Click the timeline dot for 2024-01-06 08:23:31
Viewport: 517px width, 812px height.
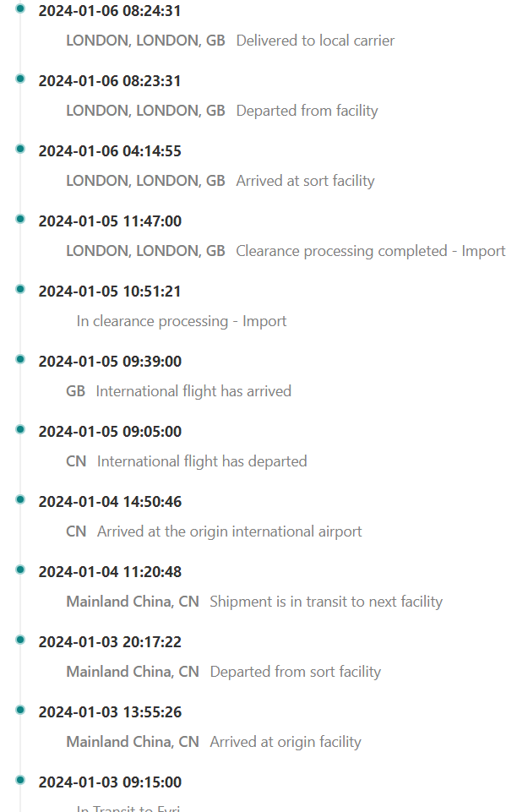coord(20,79)
